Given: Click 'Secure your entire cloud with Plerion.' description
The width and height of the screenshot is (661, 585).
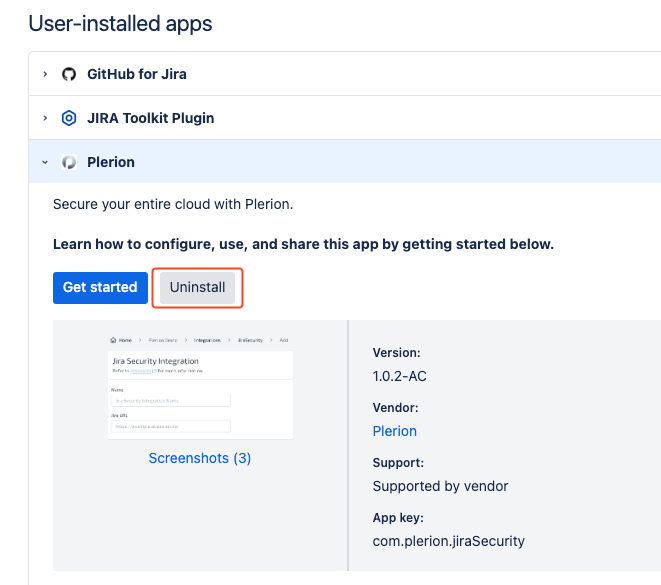Looking at the screenshot, I should tap(173, 204).
